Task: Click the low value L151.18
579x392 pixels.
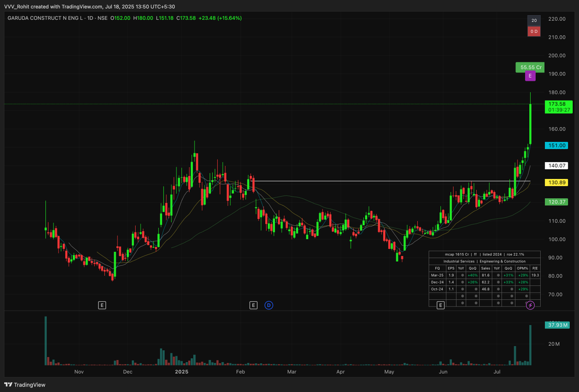Action: [x=165, y=18]
